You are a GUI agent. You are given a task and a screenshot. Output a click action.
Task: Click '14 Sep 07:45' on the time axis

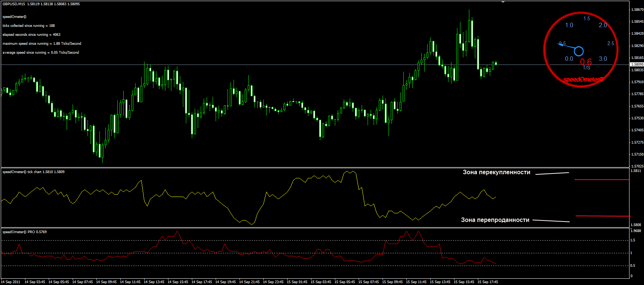tap(82, 282)
